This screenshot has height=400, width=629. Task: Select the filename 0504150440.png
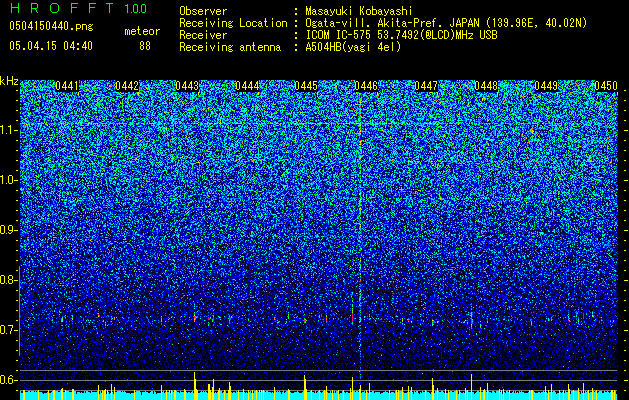tap(51, 26)
